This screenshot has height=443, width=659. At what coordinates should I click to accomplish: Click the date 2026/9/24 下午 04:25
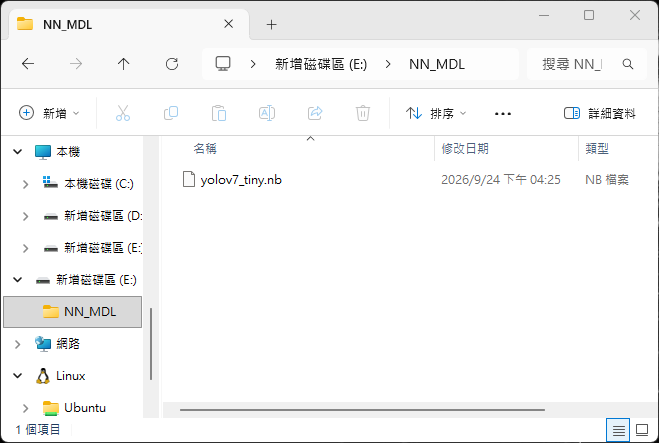(501, 180)
